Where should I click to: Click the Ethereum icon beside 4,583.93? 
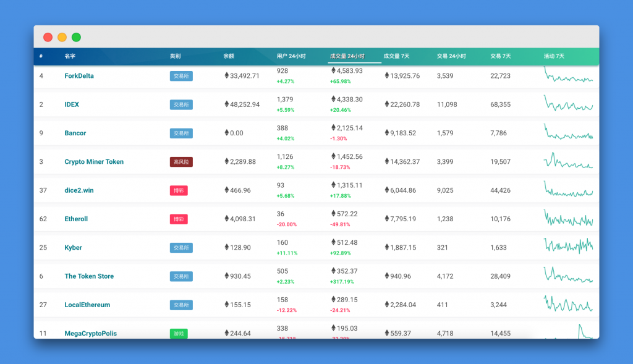click(x=333, y=70)
